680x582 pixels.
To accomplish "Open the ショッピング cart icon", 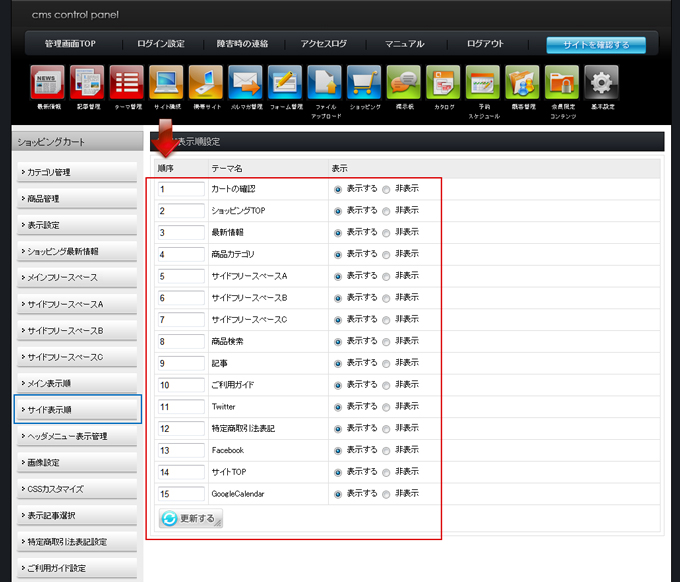I will (x=363, y=82).
